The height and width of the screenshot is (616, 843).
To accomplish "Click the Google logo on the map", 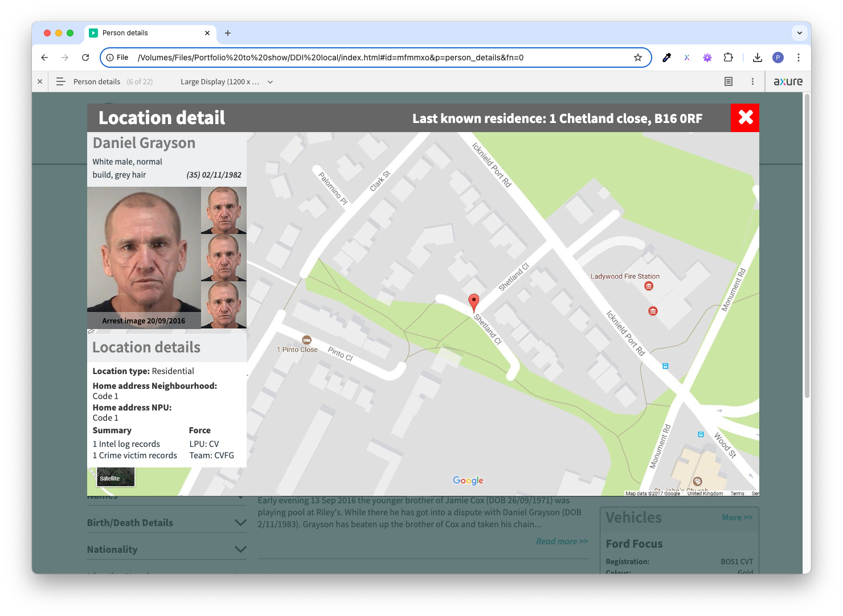I will [468, 481].
